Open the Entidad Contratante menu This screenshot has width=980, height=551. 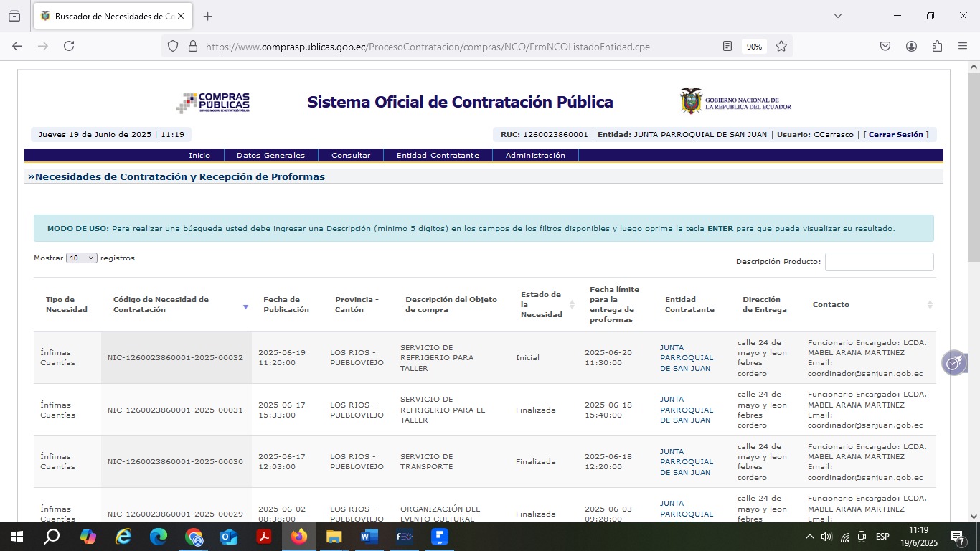click(x=438, y=155)
